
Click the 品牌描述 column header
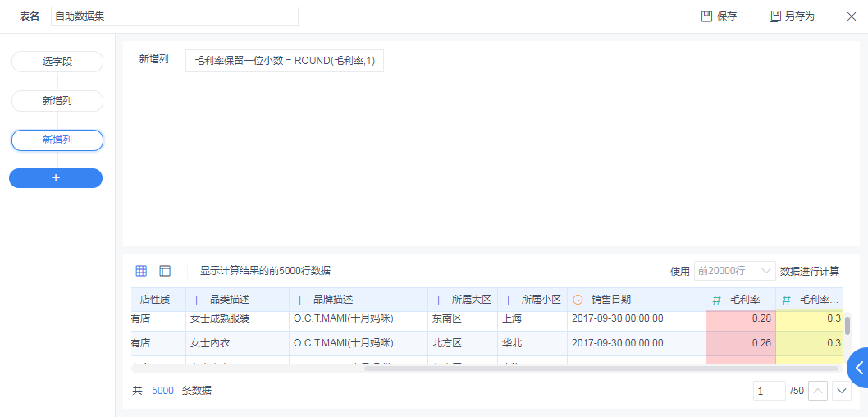pos(359,300)
